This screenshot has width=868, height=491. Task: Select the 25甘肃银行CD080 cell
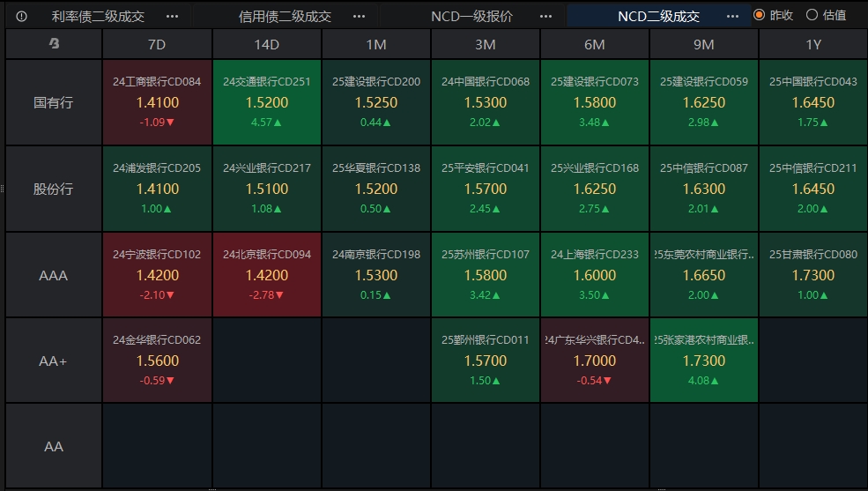click(x=813, y=274)
